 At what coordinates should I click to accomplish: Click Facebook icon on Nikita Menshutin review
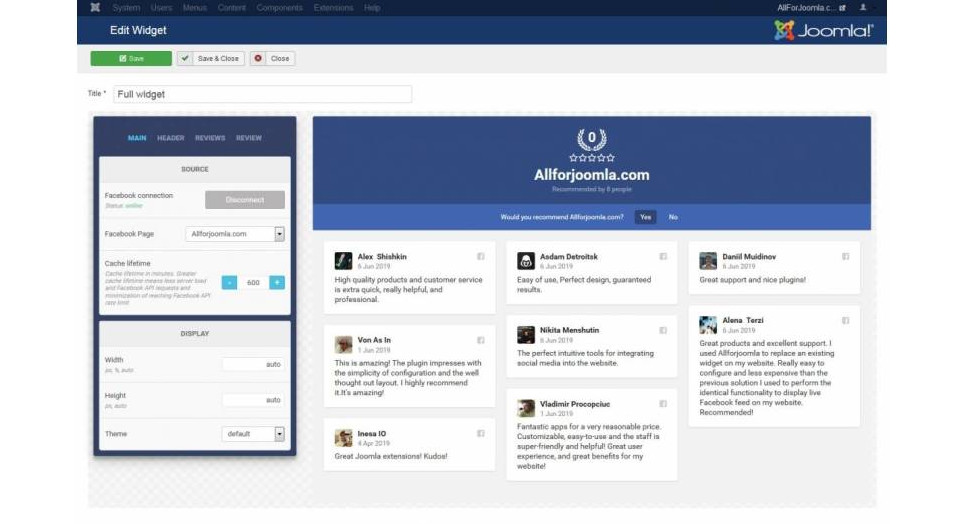pos(663,330)
